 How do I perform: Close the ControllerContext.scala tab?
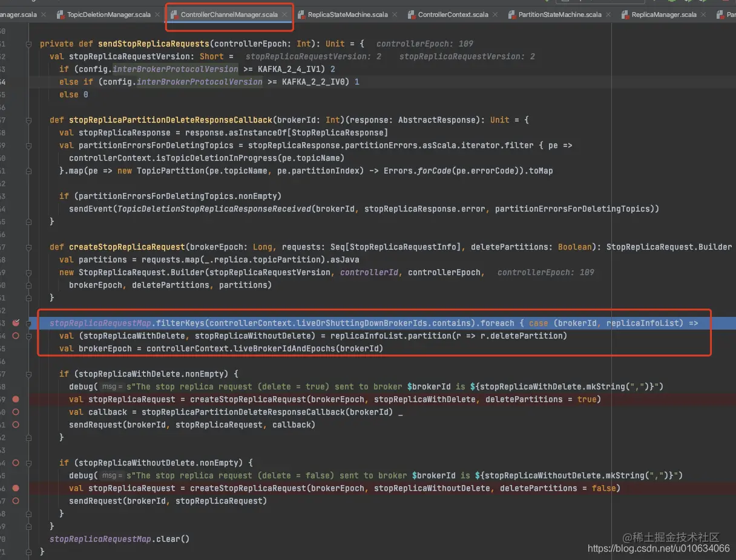(x=494, y=15)
